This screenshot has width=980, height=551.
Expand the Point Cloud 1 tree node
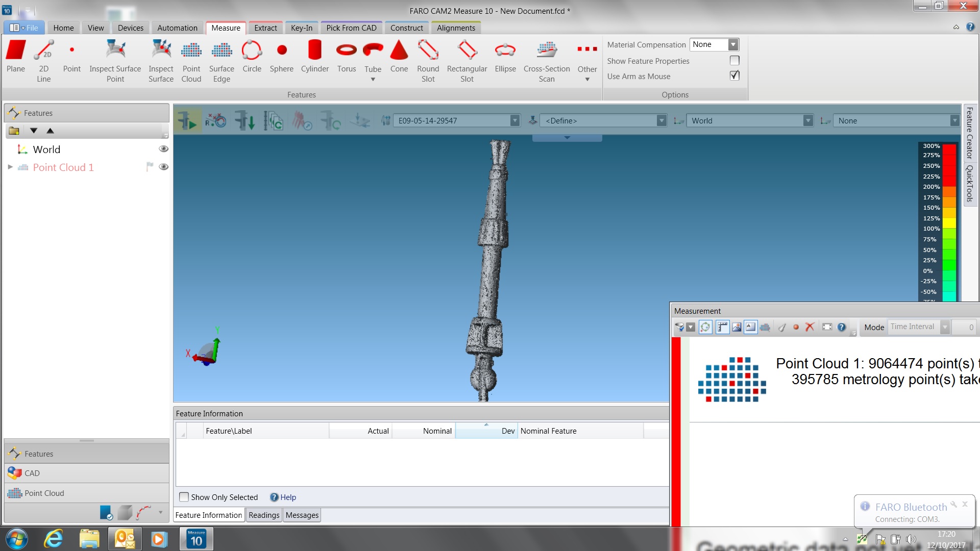pyautogui.click(x=10, y=167)
